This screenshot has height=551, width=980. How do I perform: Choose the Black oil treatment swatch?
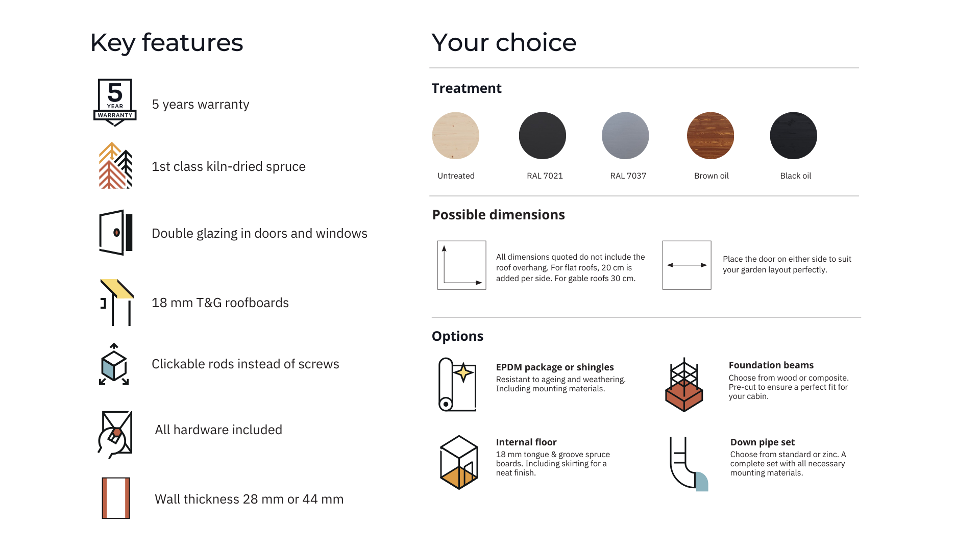793,136
